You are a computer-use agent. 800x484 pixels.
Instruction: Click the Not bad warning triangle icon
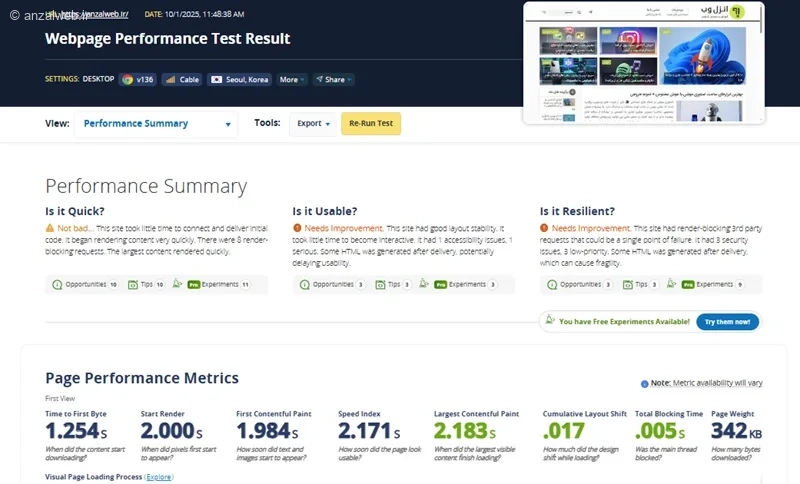[49, 228]
